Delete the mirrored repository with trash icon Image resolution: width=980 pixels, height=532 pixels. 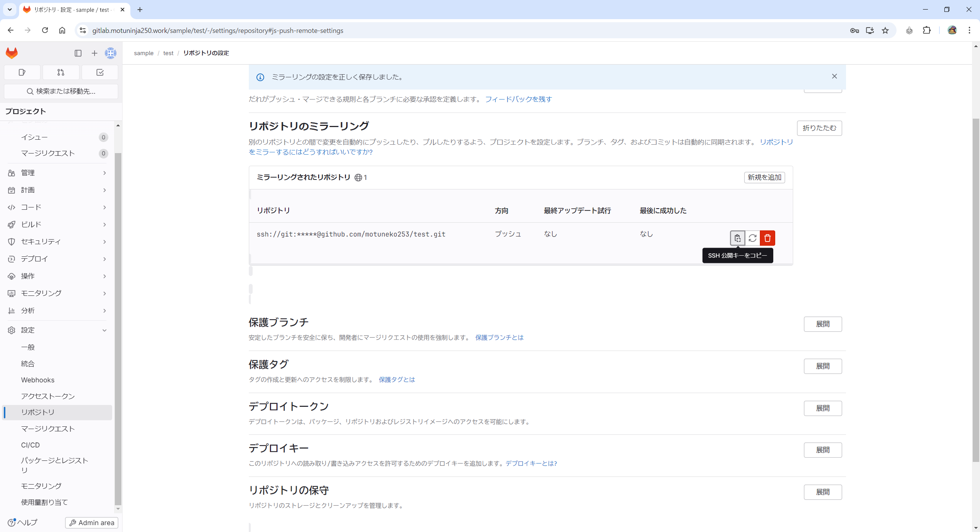[767, 238]
